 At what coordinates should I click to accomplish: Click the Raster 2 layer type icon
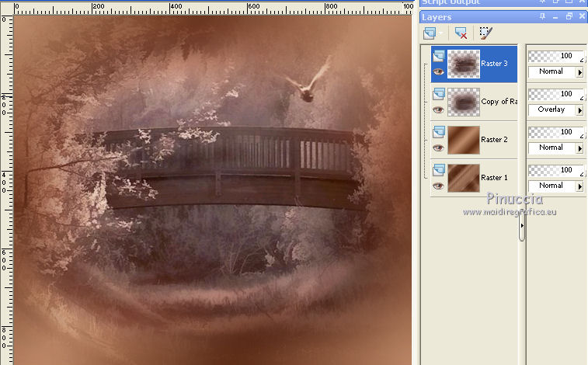pyautogui.click(x=439, y=132)
